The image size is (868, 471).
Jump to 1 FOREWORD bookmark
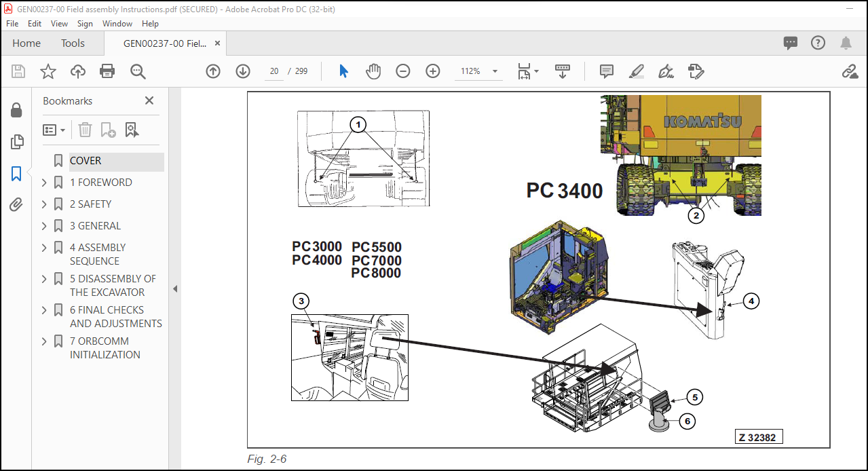(101, 183)
